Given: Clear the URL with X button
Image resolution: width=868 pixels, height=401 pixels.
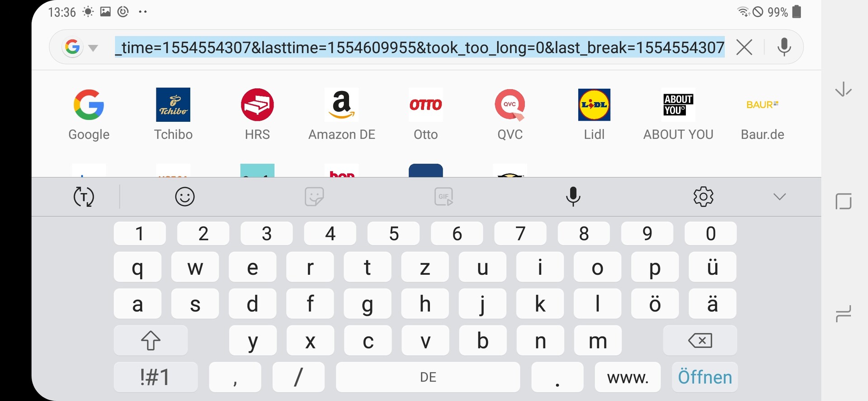Looking at the screenshot, I should 744,47.
